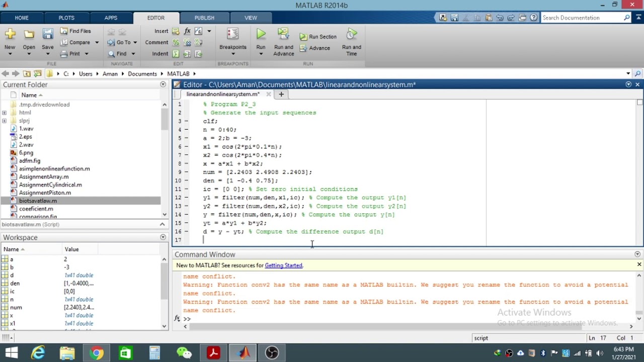Close the linearandnonlinearsystem.m tab
Image resolution: width=644 pixels, height=362 pixels.
(x=269, y=94)
